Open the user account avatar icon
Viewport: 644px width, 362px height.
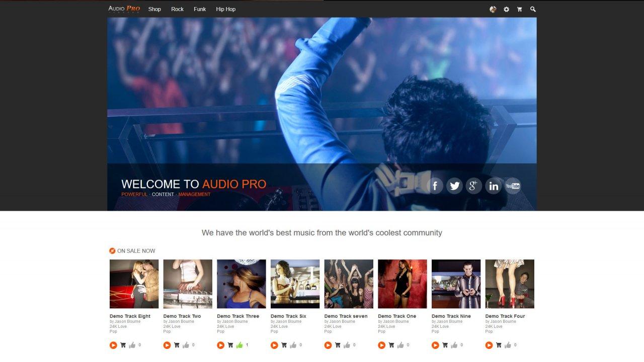coord(493,9)
